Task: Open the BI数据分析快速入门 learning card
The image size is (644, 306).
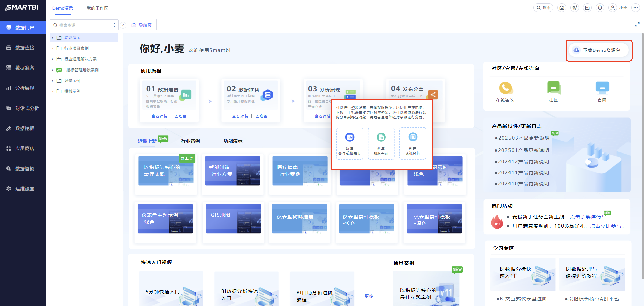Action: coord(523,274)
